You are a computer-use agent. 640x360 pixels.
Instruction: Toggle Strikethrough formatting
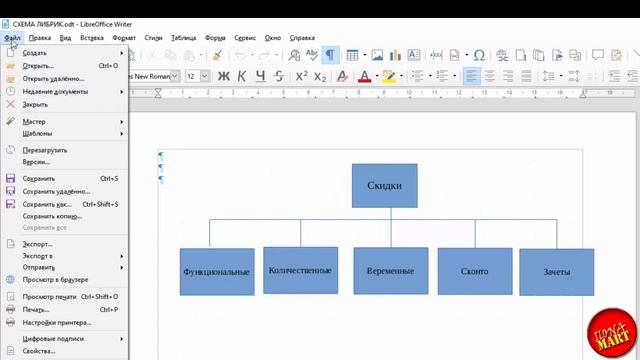pyautogui.click(x=279, y=76)
